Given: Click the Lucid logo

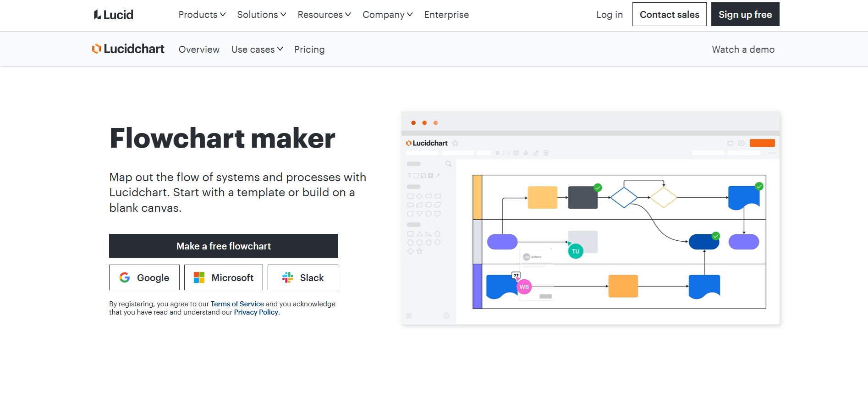Looking at the screenshot, I should pyautogui.click(x=113, y=15).
